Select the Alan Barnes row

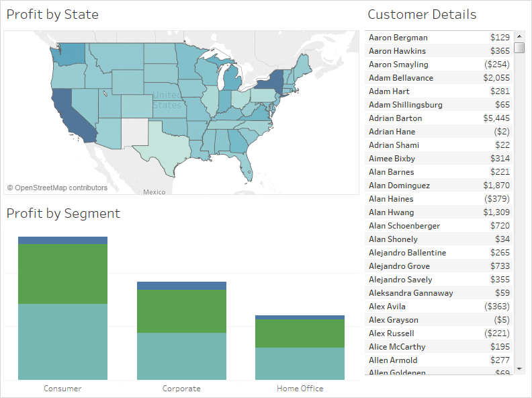pos(439,172)
